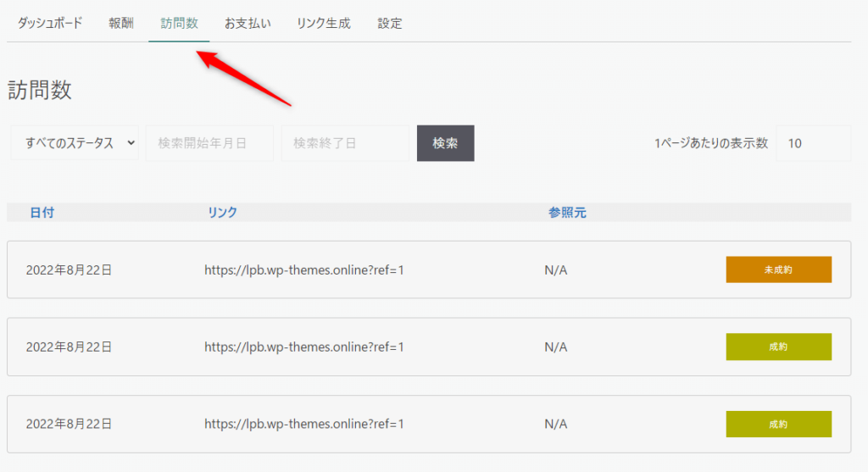The width and height of the screenshot is (868, 472).
Task: Click the orange 未成約 status badge
Action: pyautogui.click(x=778, y=269)
